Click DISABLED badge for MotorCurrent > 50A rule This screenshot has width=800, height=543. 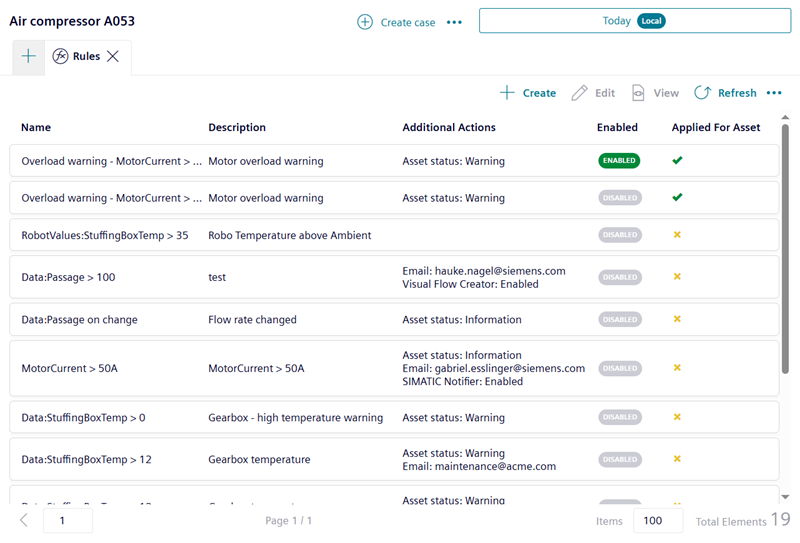620,368
